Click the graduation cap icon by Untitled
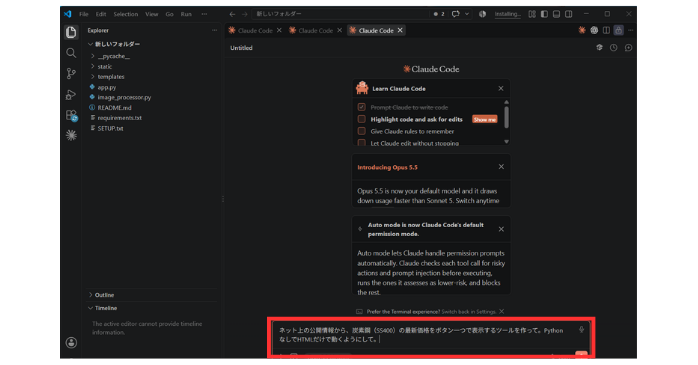 click(599, 48)
